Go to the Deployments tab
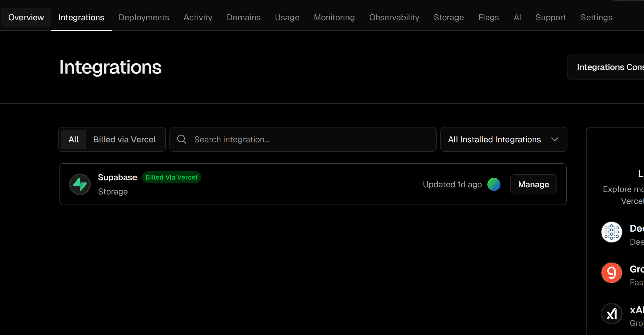644x335 pixels. [144, 17]
